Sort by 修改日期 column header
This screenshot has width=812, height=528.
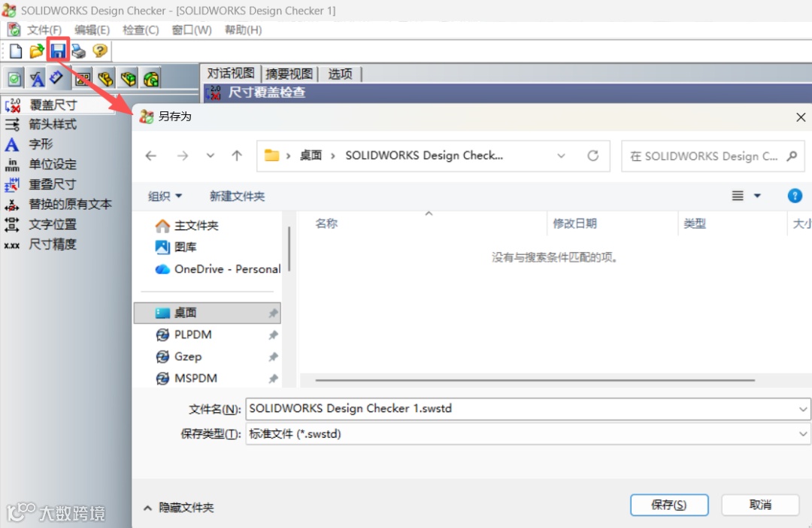574,223
